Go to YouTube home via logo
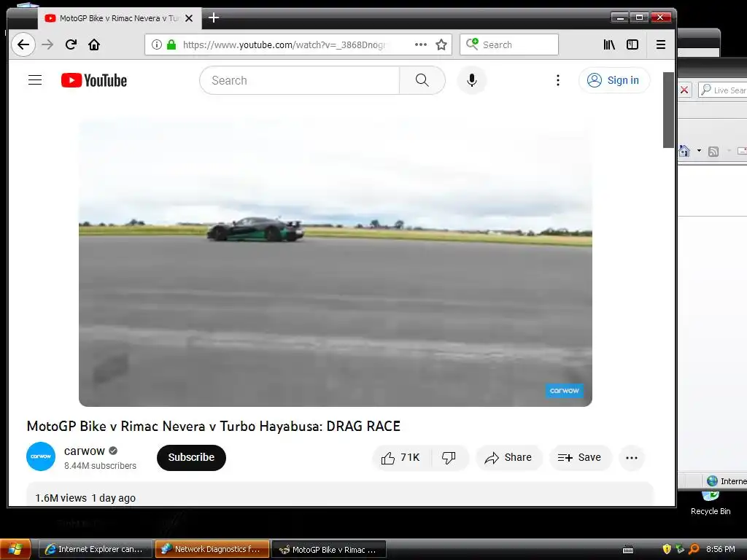This screenshot has width=747, height=560. (x=94, y=80)
